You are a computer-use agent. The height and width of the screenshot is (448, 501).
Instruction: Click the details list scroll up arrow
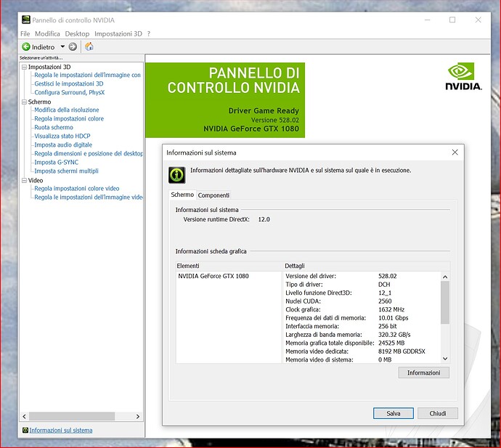click(445, 277)
